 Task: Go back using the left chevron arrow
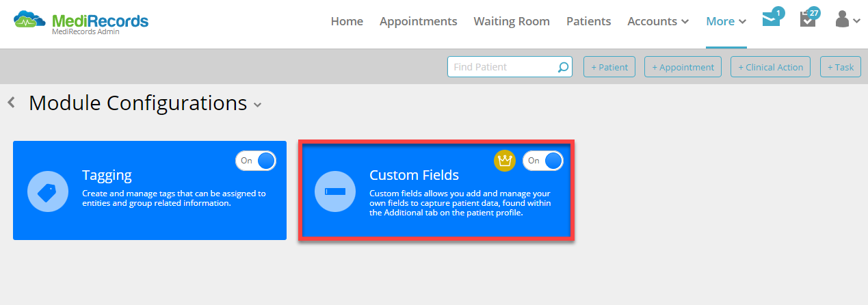(11, 103)
